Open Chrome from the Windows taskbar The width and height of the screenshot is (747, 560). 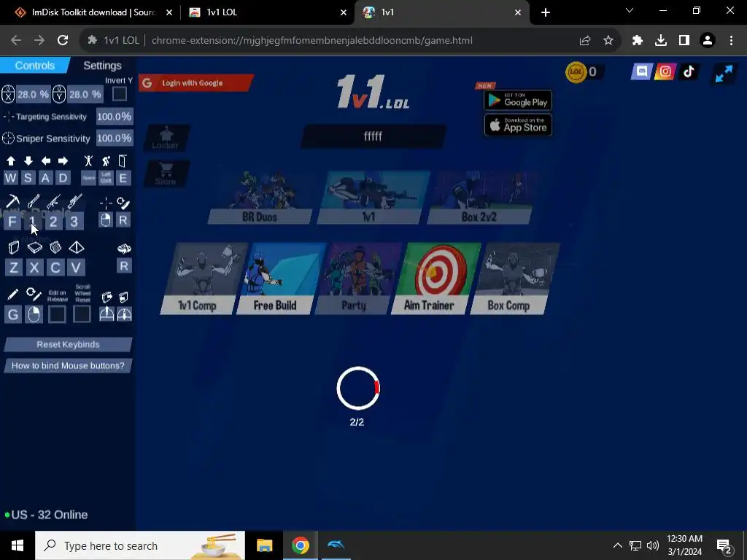click(301, 545)
